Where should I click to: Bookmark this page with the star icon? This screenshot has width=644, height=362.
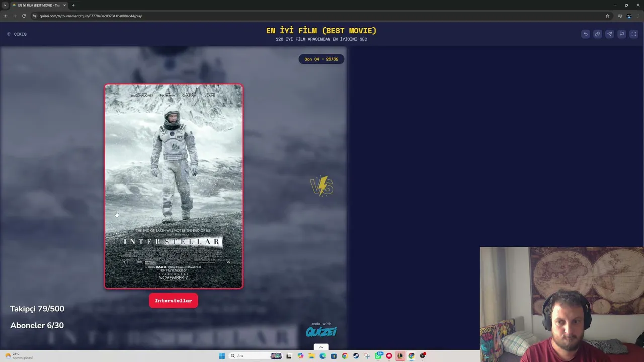[x=607, y=16]
